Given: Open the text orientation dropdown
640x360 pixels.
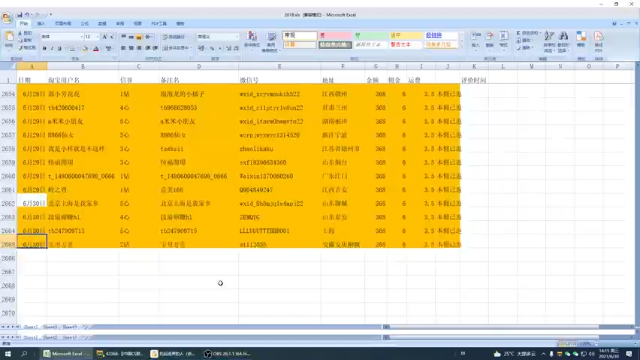Looking at the screenshot, I should tap(149, 37).
